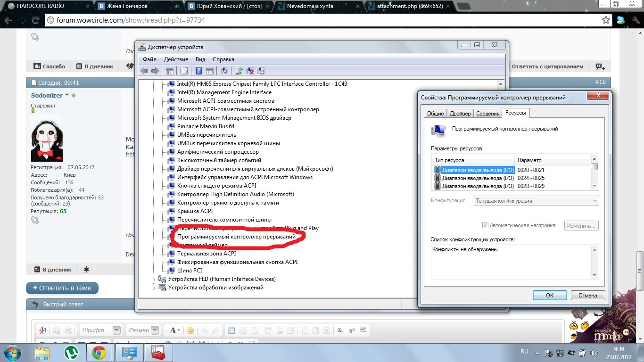Switch to the Details tab in properties
Image resolution: width=644 pixels, height=362 pixels.
pos(487,114)
